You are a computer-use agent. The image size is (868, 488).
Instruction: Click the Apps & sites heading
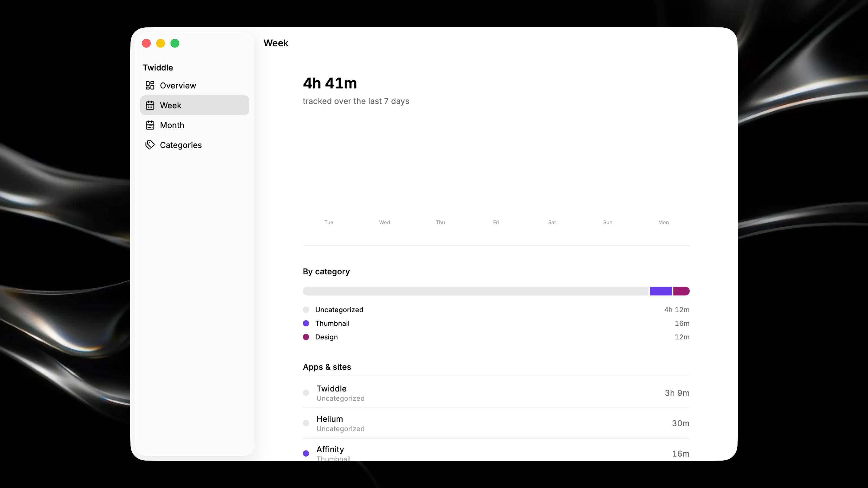click(x=327, y=367)
